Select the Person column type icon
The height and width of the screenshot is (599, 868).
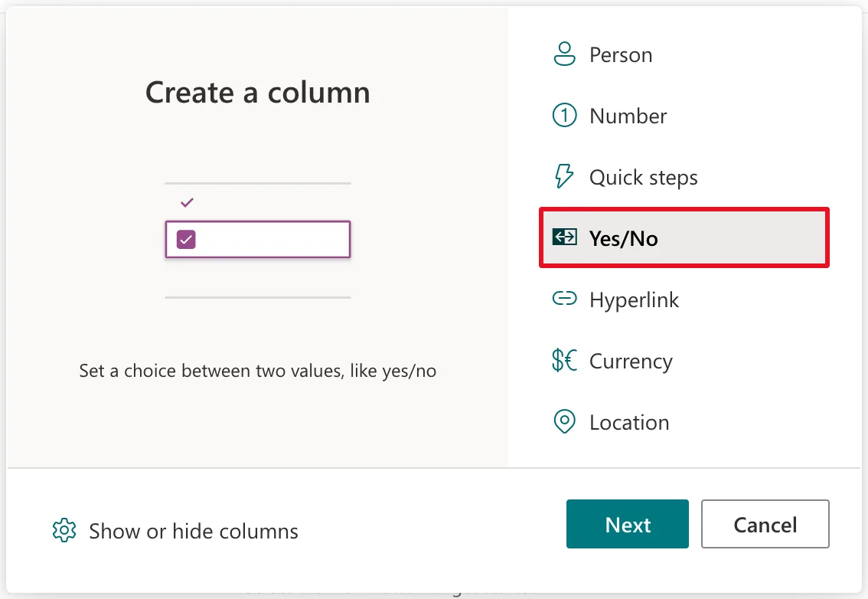[564, 54]
